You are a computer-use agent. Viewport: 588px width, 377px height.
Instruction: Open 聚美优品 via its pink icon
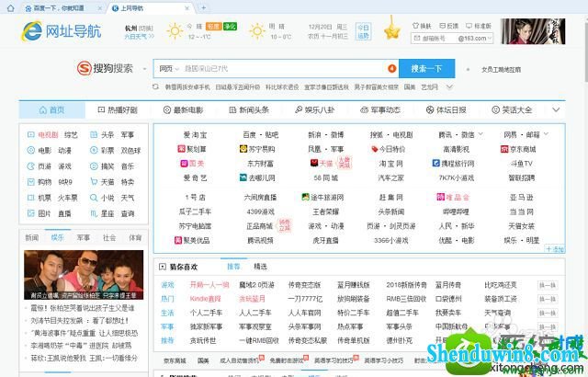pyautogui.click(x=177, y=240)
